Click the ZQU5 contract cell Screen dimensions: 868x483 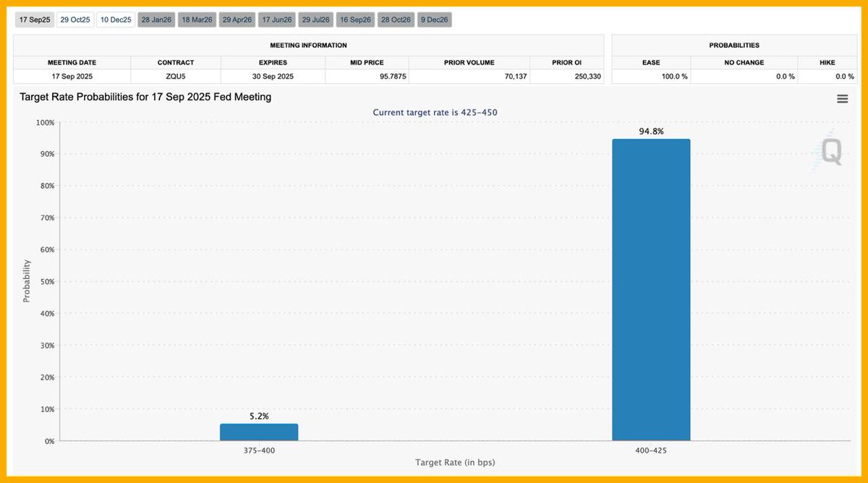pos(175,76)
